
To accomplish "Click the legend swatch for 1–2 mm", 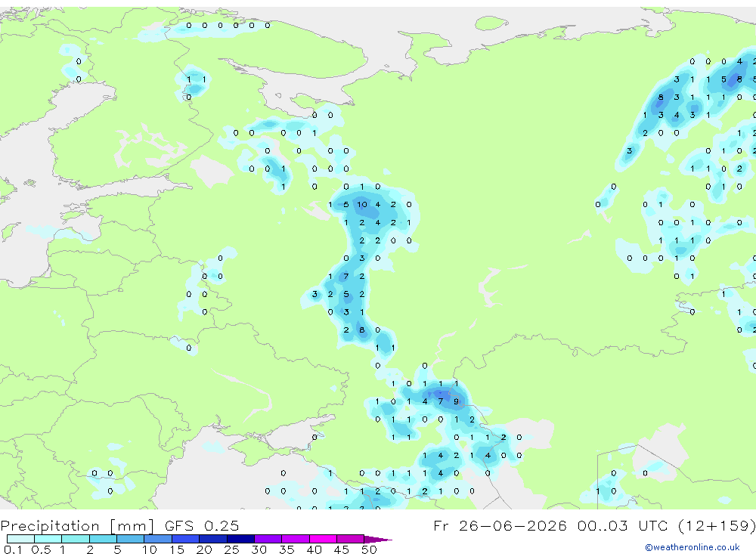I will point(76,539).
